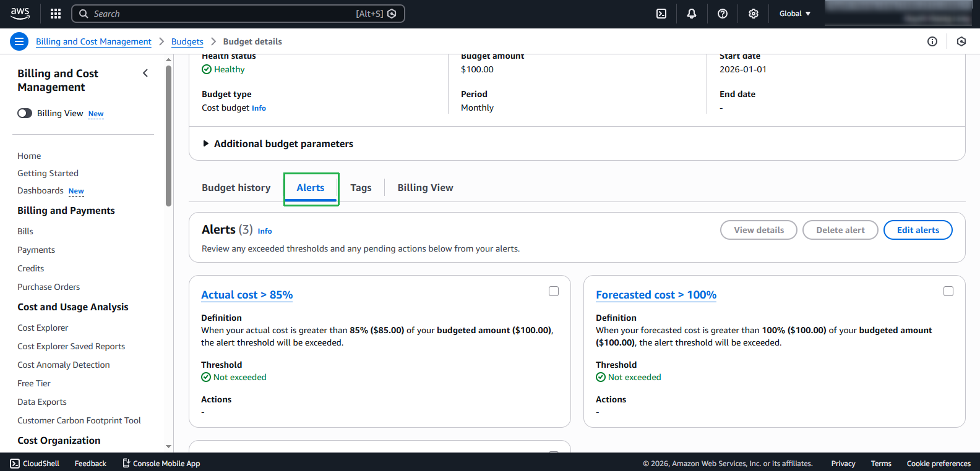Screen dimensions: 980x471
Task: Expand Additional budget parameters
Action: click(278, 143)
